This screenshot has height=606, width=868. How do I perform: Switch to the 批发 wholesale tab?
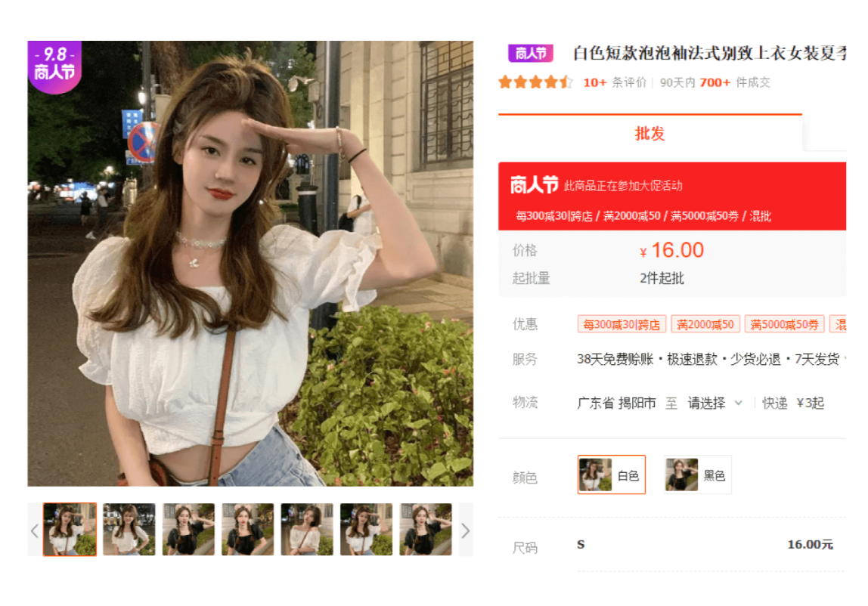(x=650, y=134)
